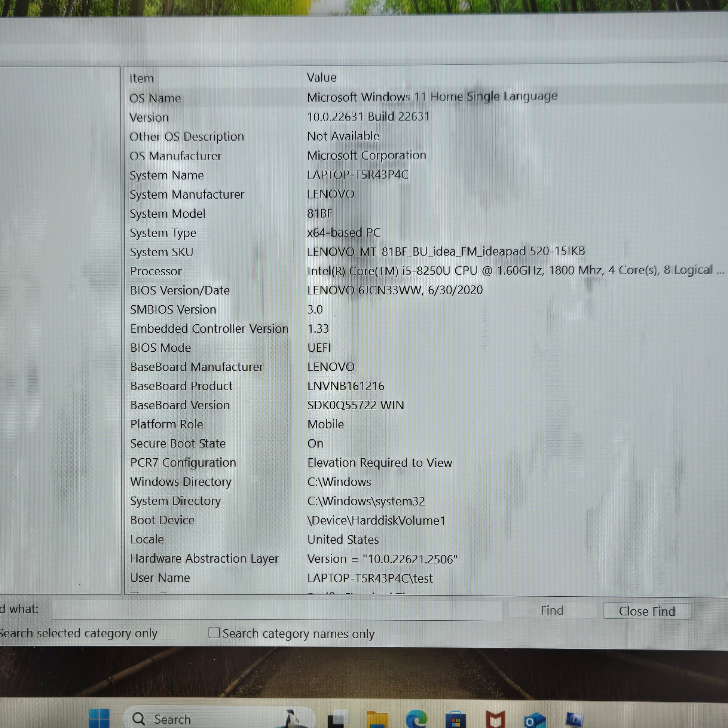Select the System Model row
Viewport: 728px width, 728px height.
click(168, 214)
